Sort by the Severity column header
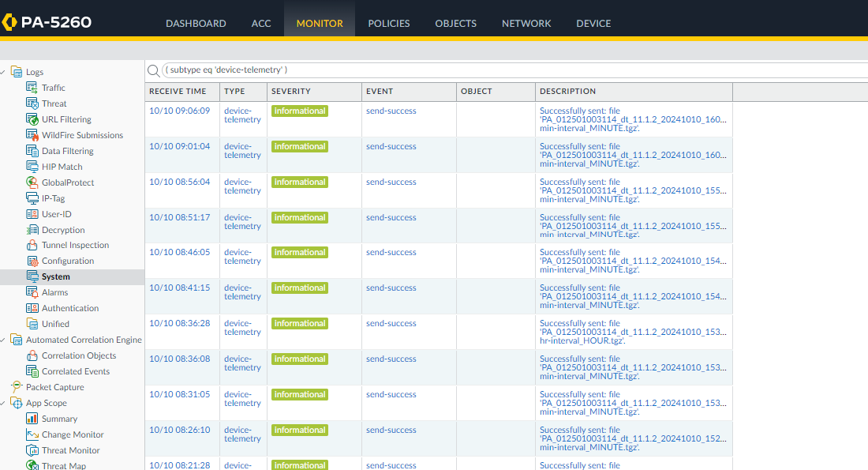The width and height of the screenshot is (868, 470). coord(291,92)
